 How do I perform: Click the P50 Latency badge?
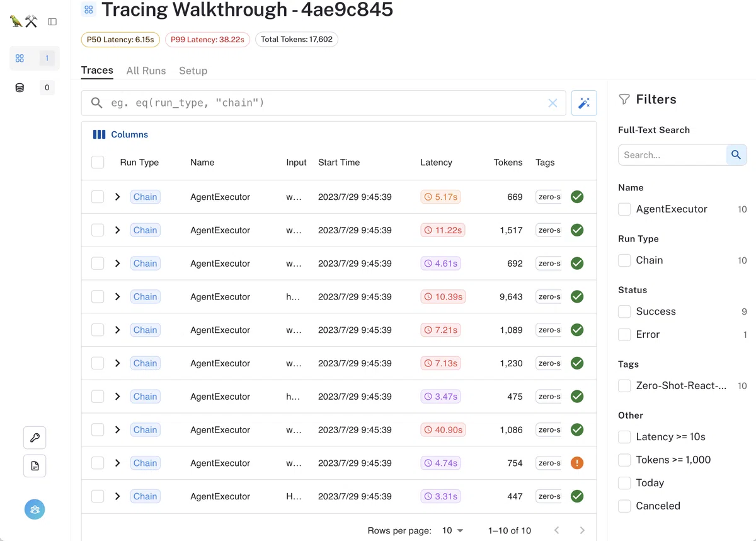click(x=120, y=39)
